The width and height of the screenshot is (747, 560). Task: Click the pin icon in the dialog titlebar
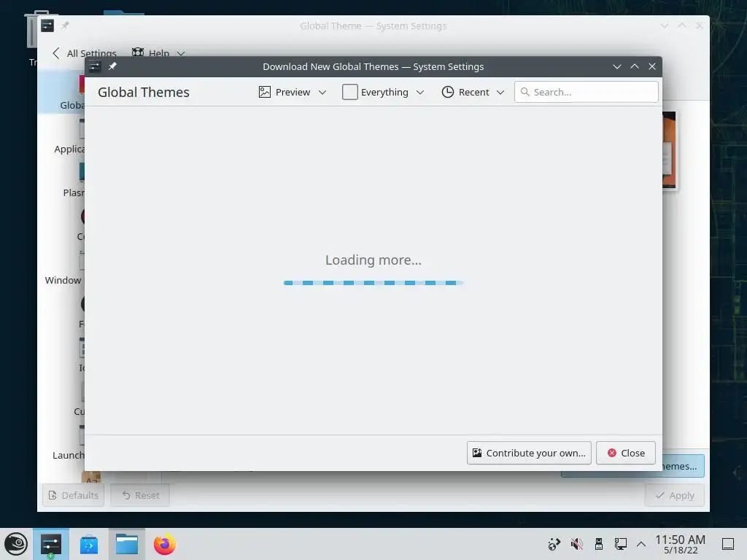112,66
